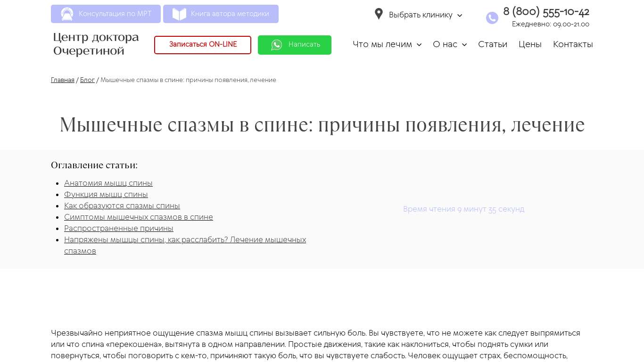644x362 pixels.
Task: Go to the Статьи page
Action: point(492,44)
